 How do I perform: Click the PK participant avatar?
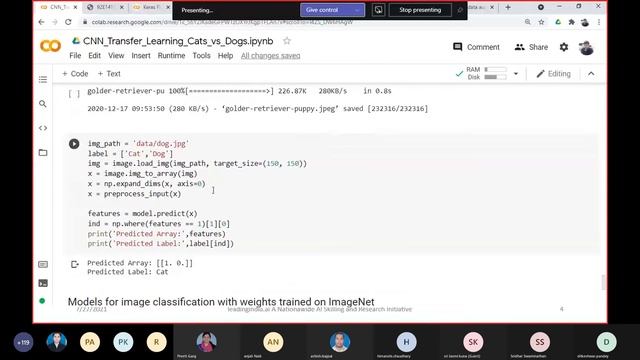pyautogui.click(x=123, y=342)
